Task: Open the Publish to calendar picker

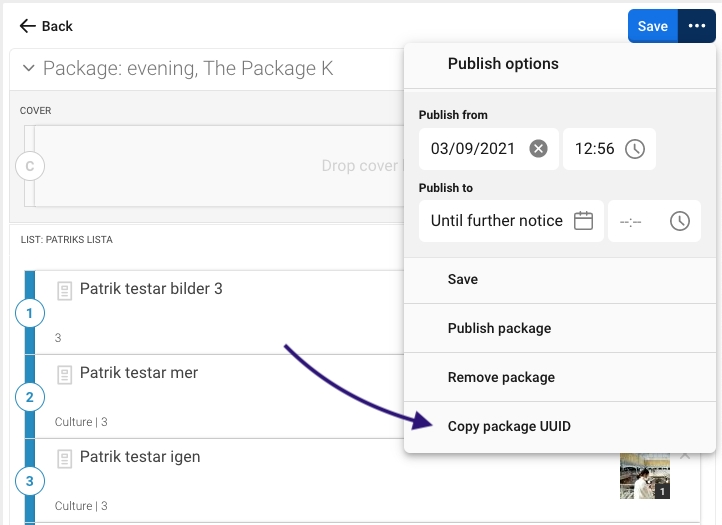Action: click(584, 221)
